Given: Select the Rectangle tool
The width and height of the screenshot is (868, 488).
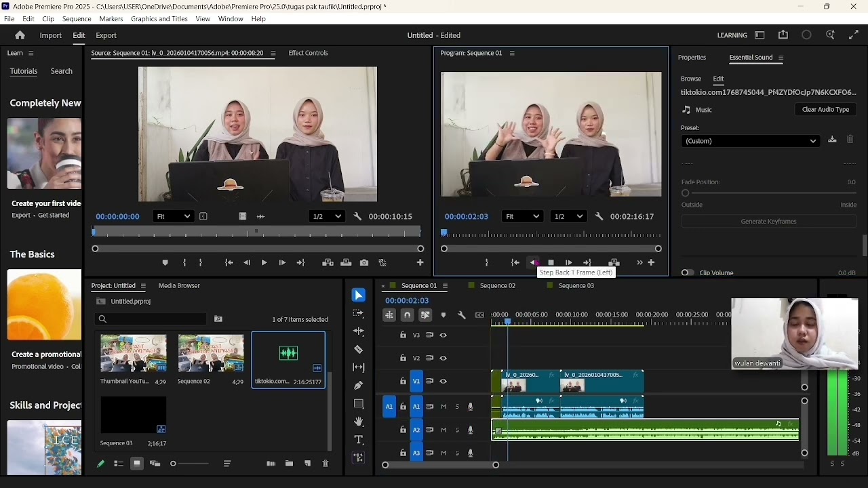Looking at the screenshot, I should pos(359,404).
